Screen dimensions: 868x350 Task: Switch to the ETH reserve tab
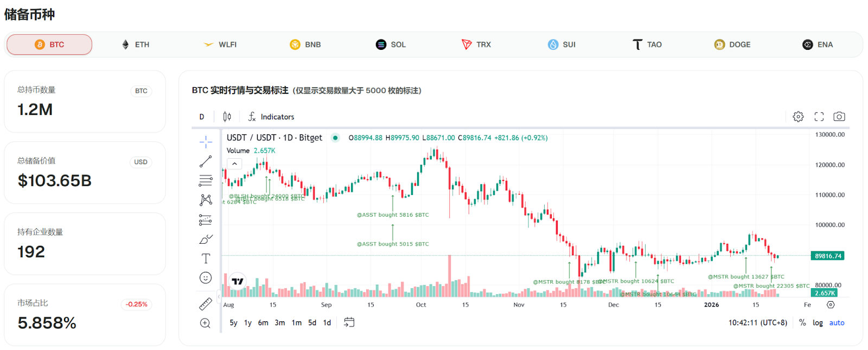coord(135,44)
